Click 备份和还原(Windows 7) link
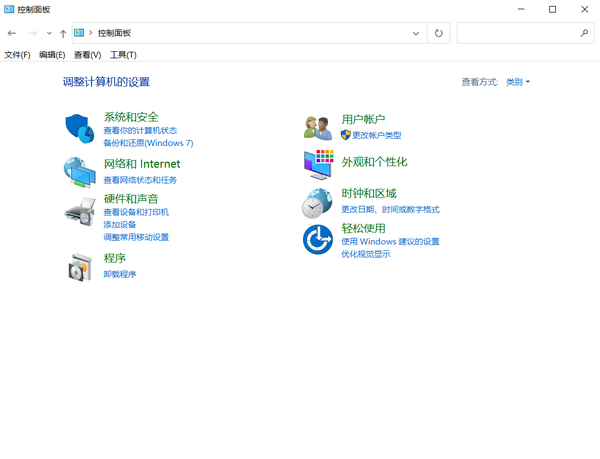Screen dimensions: 600x459 [x=148, y=143]
